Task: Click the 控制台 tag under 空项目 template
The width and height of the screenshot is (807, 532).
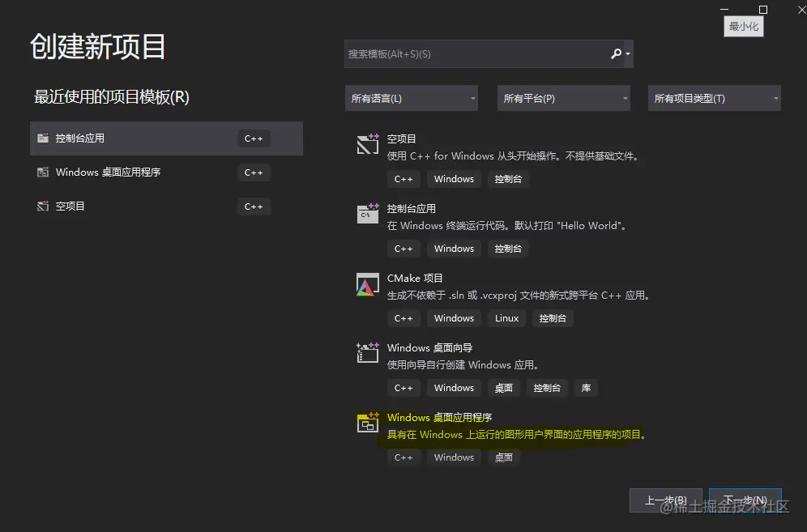Action: [x=508, y=179]
